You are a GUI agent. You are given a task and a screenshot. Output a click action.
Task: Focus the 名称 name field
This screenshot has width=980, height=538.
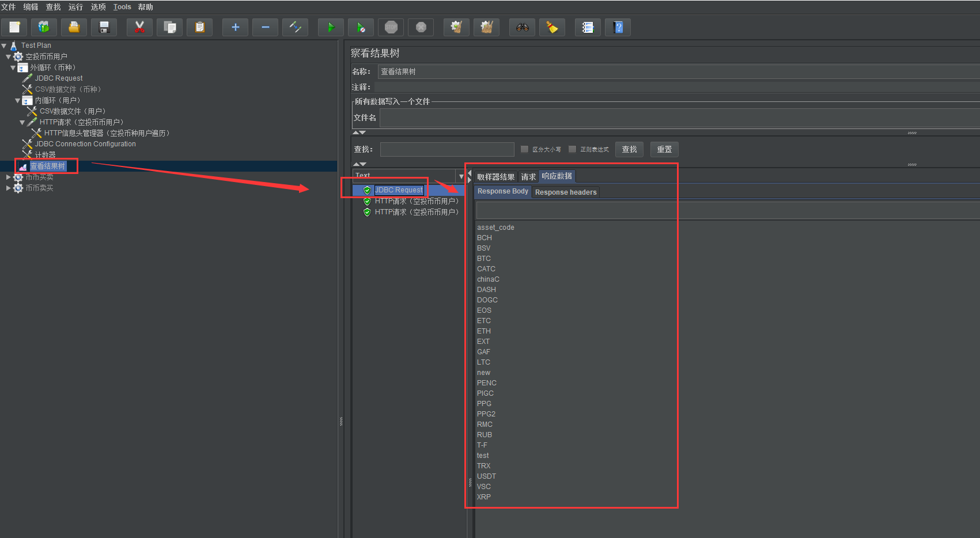(679, 71)
